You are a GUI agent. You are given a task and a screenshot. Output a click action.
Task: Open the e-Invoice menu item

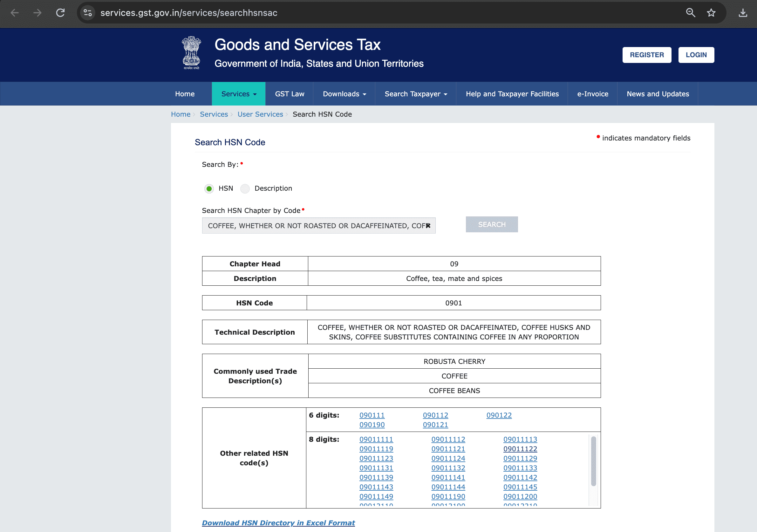(592, 94)
